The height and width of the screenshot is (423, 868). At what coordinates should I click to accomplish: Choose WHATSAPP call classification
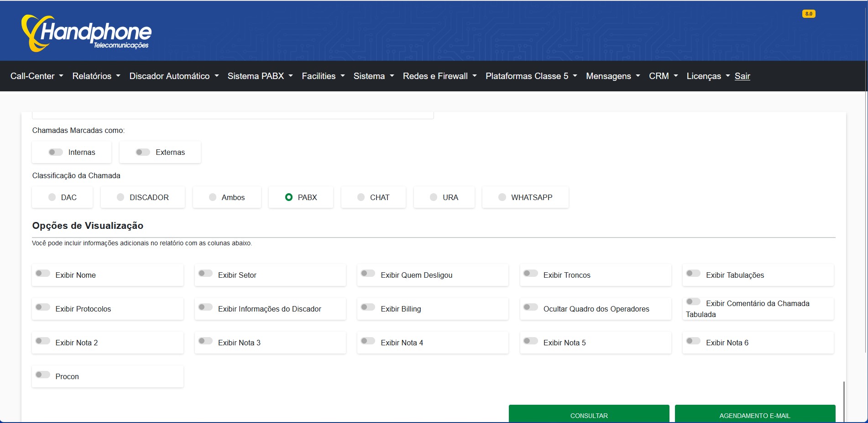[502, 197]
